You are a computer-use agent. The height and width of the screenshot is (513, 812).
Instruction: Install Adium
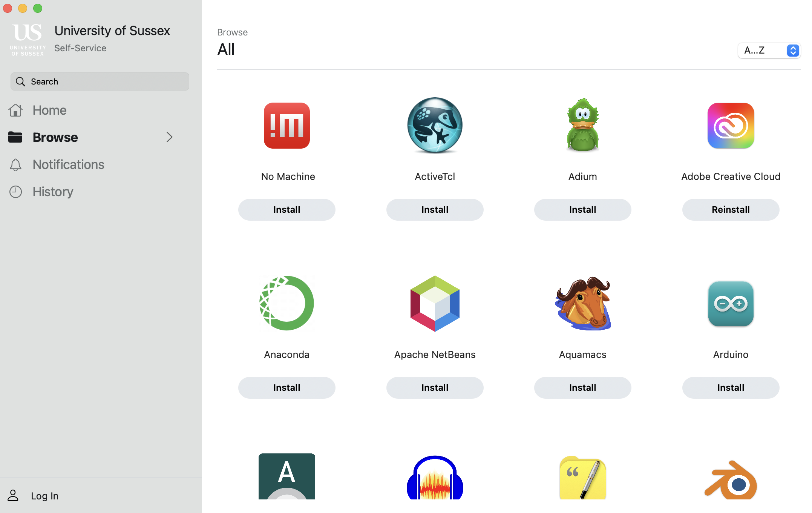point(582,210)
